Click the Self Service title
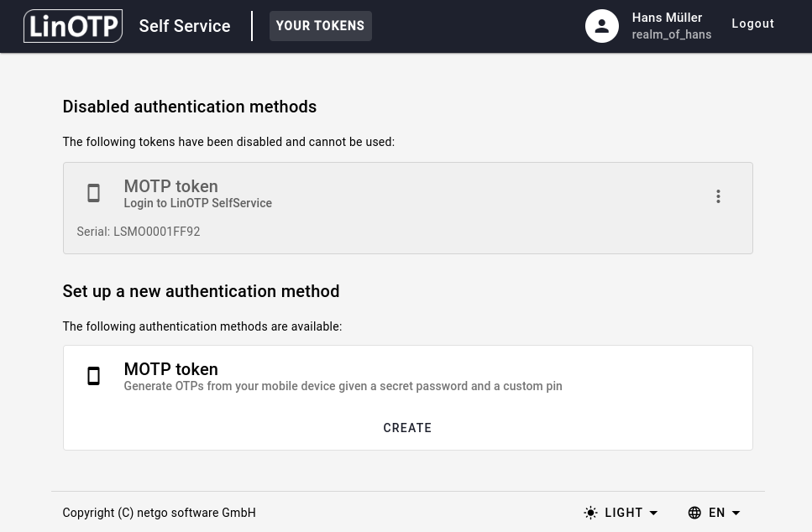This screenshot has width=812, height=532. coord(185,26)
